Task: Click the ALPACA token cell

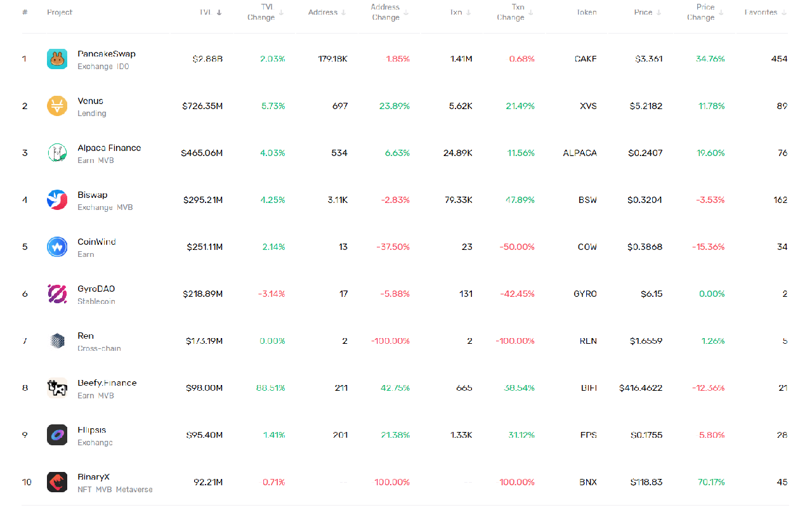Action: 580,153
